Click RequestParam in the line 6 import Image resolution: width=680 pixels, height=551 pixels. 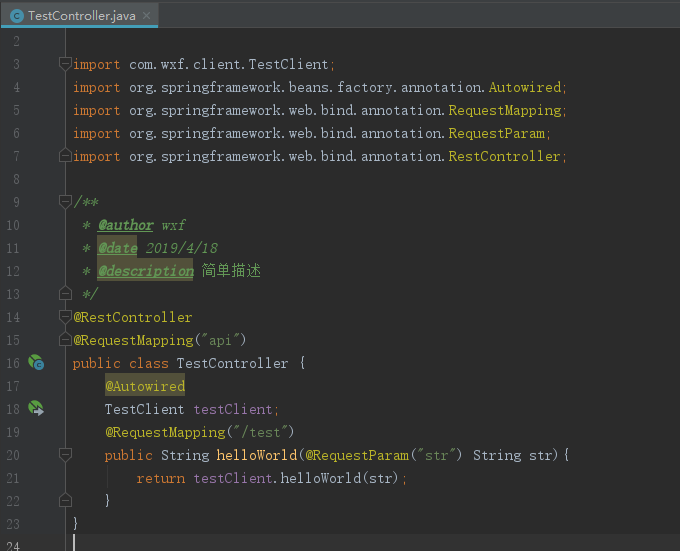point(497,134)
